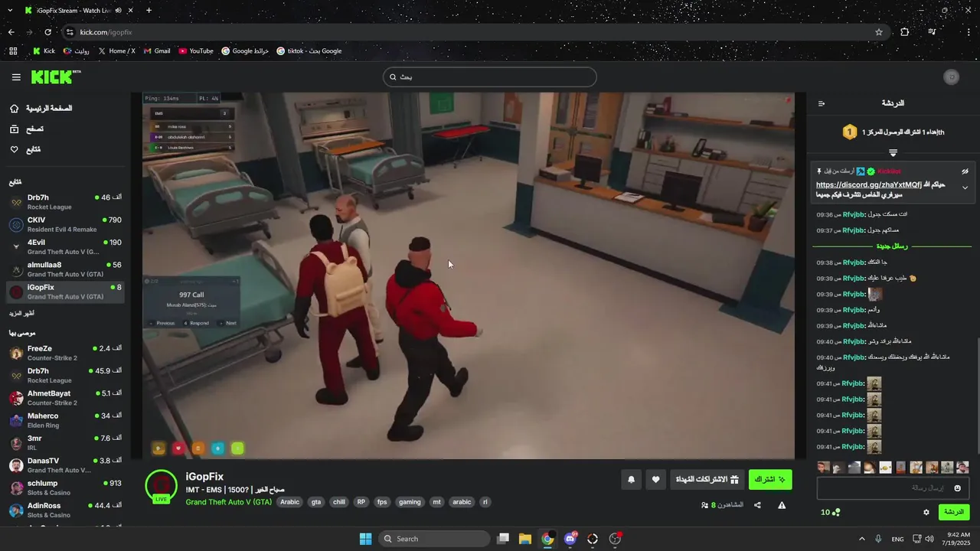The image size is (980, 551).
Task: Click the green chat send button
Action: coord(953,512)
